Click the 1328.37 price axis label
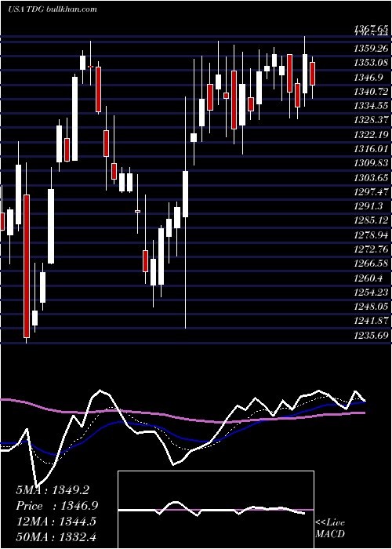This screenshot has height=549, width=392. (x=371, y=120)
